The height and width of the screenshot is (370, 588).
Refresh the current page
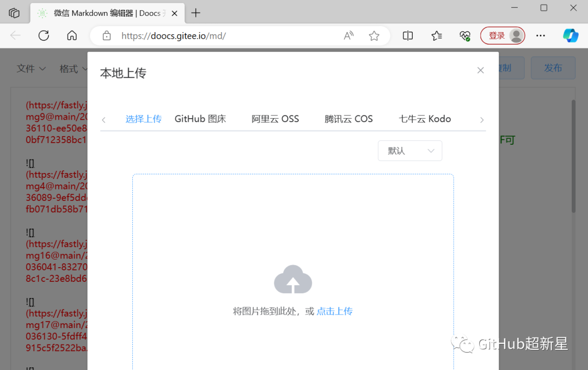44,35
